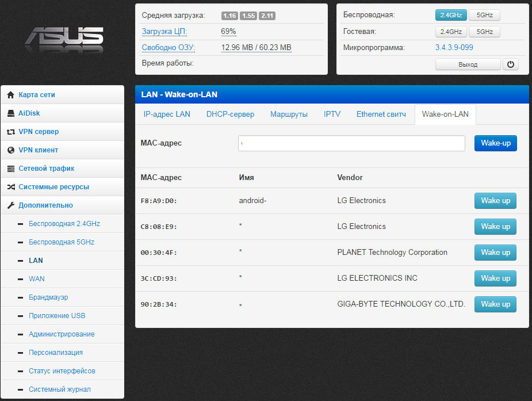This screenshot has width=532, height=401.
Task: Open the Ethernet свитч tab
Action: [x=381, y=114]
